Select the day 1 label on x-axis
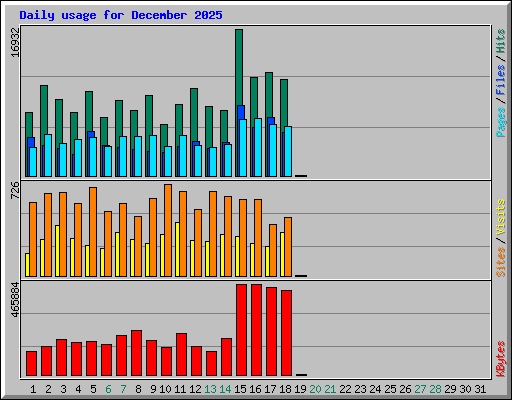Screen dimensions: 512x400 pyautogui.click(x=33, y=389)
